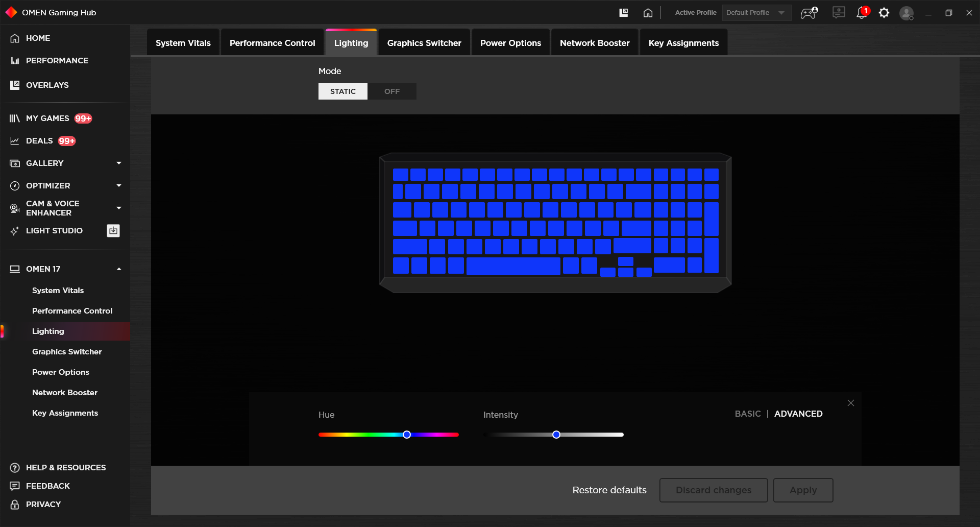Click the GALLERY icon in sidebar
This screenshot has height=527, width=980.
tap(15, 163)
